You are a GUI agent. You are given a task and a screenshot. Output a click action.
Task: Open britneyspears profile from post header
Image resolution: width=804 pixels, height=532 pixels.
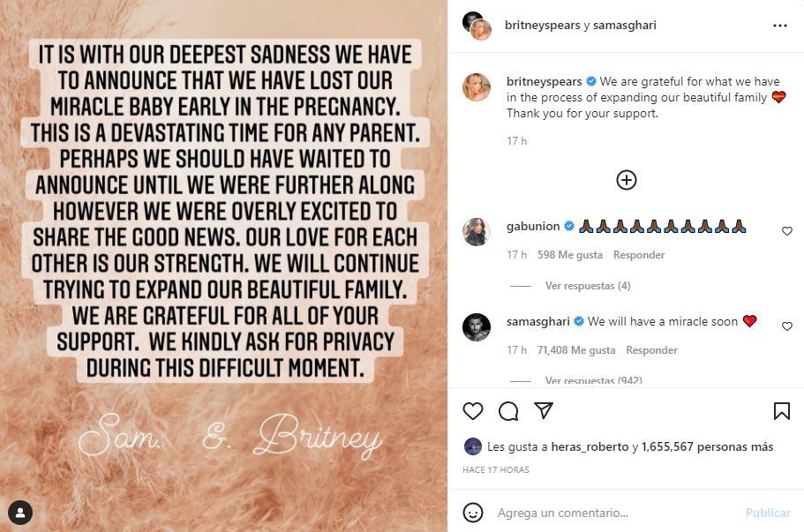542,26
